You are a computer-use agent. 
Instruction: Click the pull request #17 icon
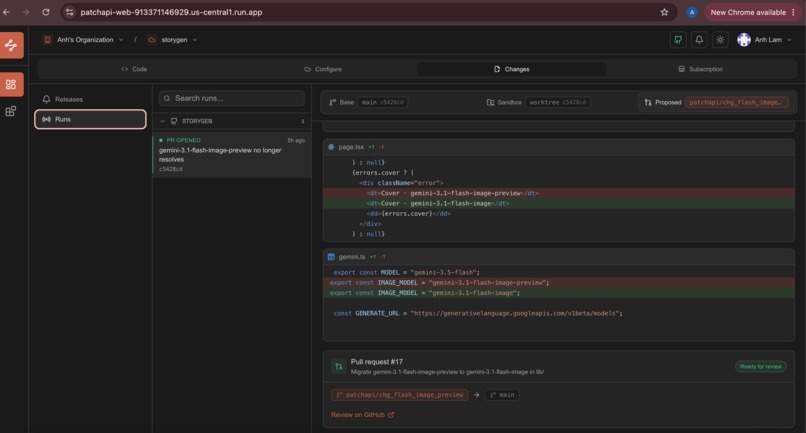point(338,366)
